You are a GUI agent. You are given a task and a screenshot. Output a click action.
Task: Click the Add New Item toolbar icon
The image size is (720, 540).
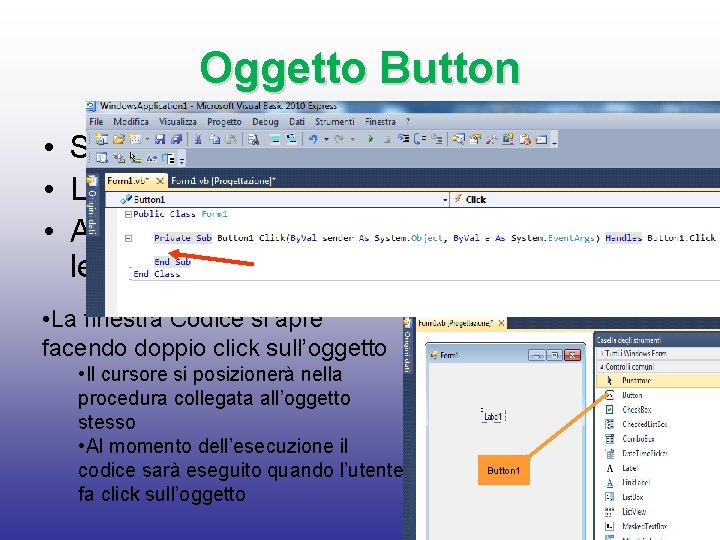tap(135, 139)
